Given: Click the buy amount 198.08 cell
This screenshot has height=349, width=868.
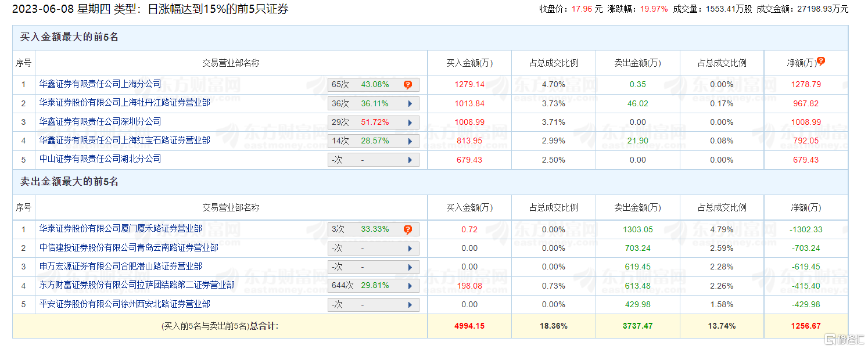Looking at the screenshot, I should pyautogui.click(x=469, y=286).
